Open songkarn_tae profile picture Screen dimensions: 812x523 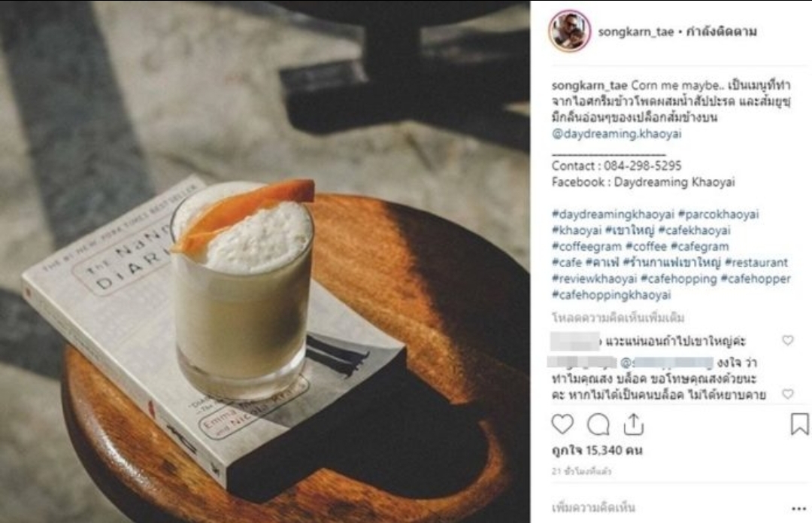point(570,31)
